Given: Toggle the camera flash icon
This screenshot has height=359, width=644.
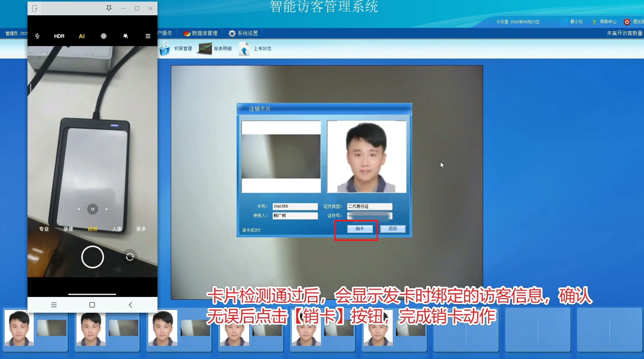Looking at the screenshot, I should click(x=37, y=36).
